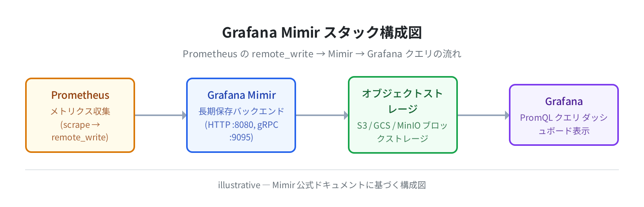Click the connector line between Prometheus and Mimir
The height and width of the screenshot is (207, 644).
tap(159, 115)
